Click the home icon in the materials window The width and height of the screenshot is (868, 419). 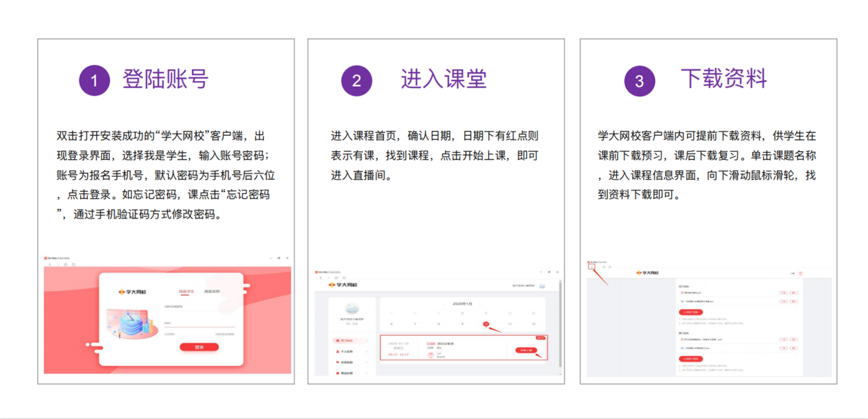[x=610, y=266]
